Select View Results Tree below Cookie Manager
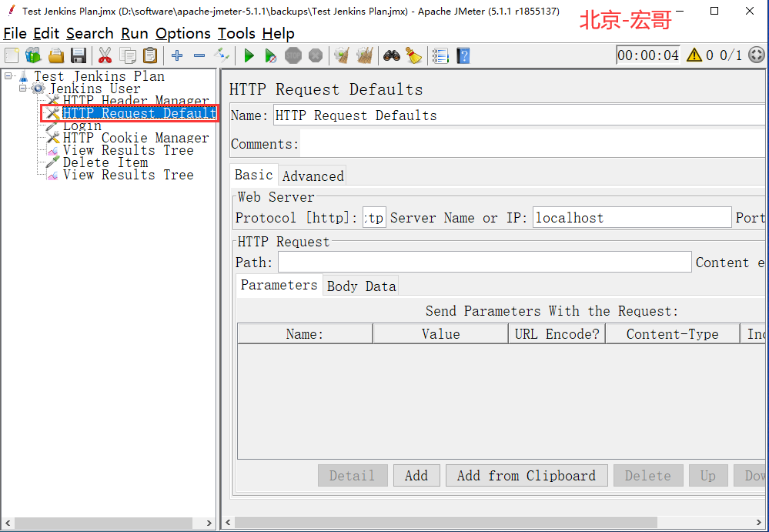769x532 pixels. [x=128, y=150]
